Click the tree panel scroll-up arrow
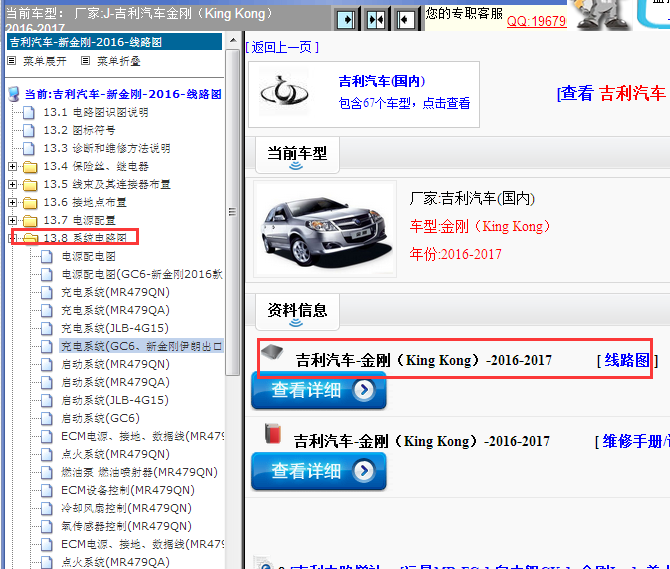 click(233, 40)
